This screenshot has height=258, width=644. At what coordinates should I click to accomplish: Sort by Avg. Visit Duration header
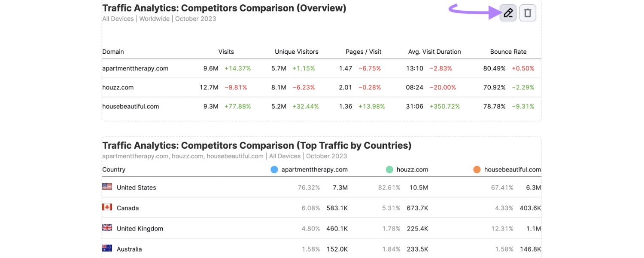click(434, 52)
